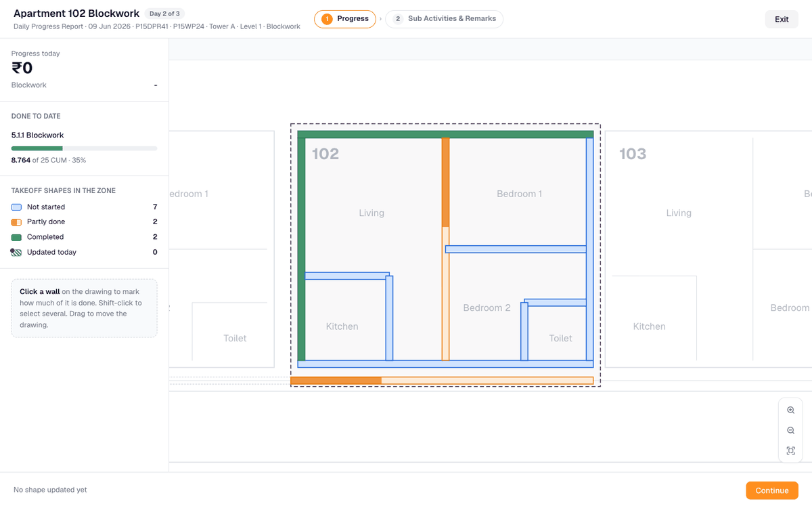Click the Updated today legend icon
Screen dimensions: 812x508
[16, 252]
